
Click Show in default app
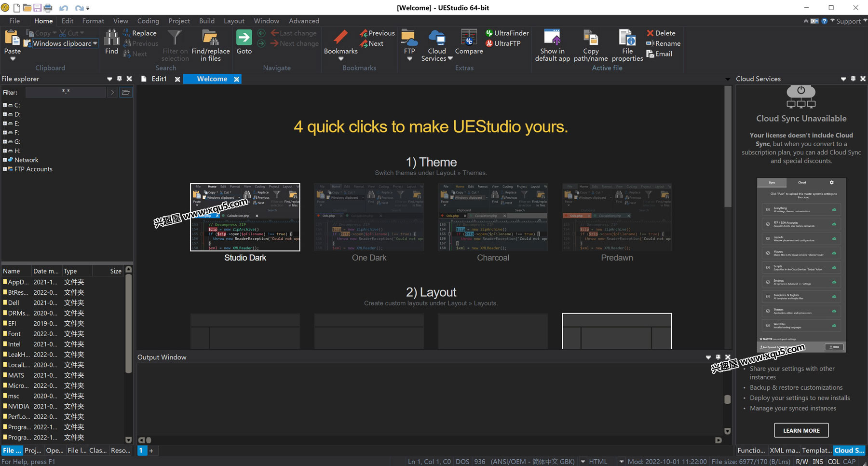click(552, 45)
